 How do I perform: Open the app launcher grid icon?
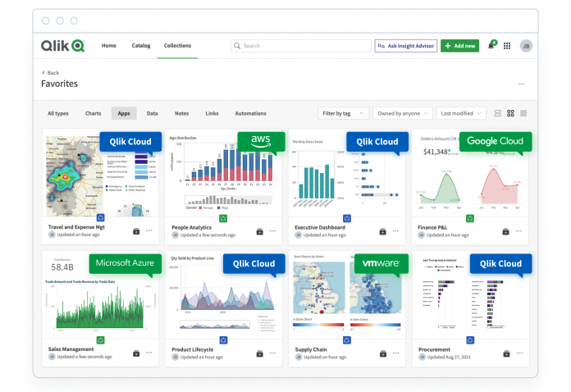pos(507,46)
